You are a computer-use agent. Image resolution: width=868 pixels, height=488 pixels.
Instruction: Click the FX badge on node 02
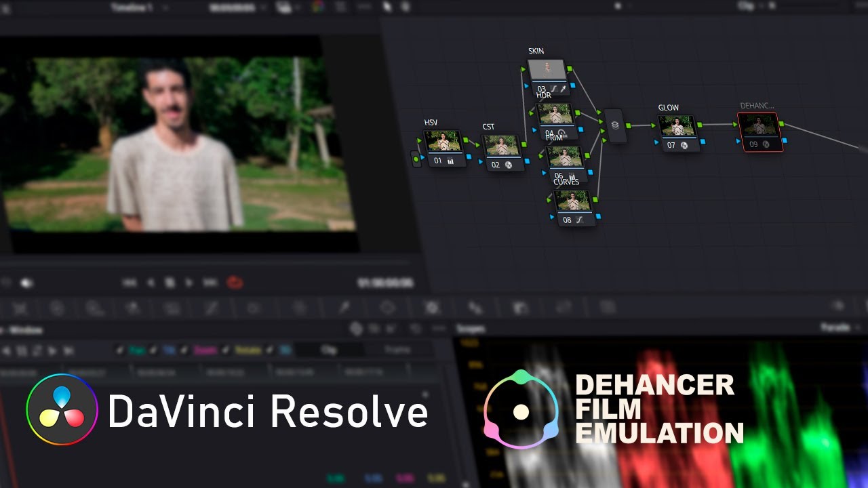tap(509, 165)
